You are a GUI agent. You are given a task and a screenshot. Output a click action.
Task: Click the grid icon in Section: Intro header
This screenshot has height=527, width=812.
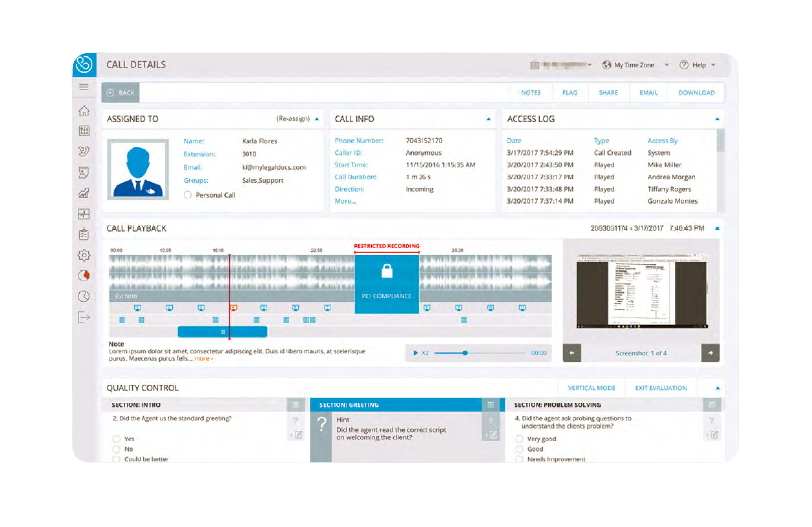[x=296, y=405]
